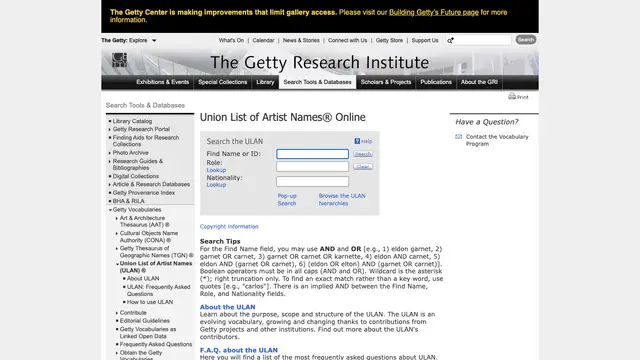Open ULAN: Frequently Asked Questions item
The image size is (640, 360).
pos(158,290)
